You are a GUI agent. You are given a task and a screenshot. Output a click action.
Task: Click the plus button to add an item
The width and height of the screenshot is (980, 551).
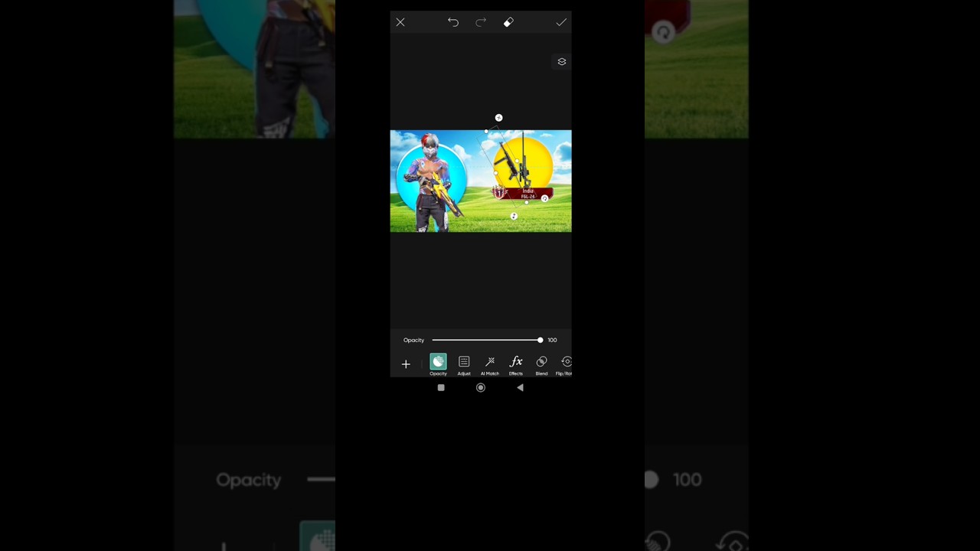[x=406, y=364]
